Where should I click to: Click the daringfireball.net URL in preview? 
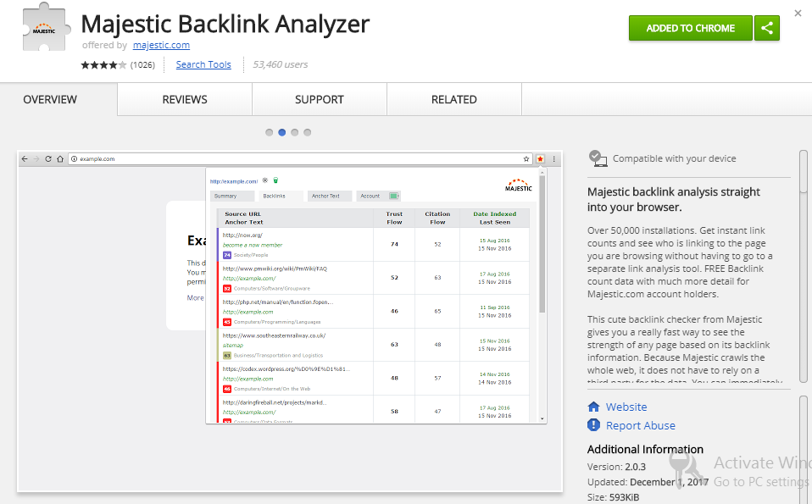pos(275,402)
